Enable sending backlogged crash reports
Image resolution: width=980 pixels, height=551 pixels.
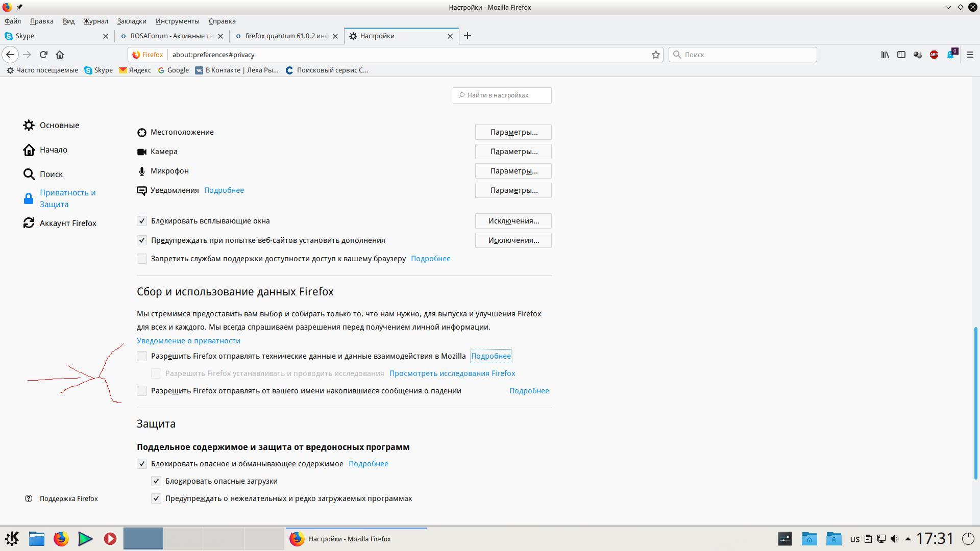pos(142,391)
